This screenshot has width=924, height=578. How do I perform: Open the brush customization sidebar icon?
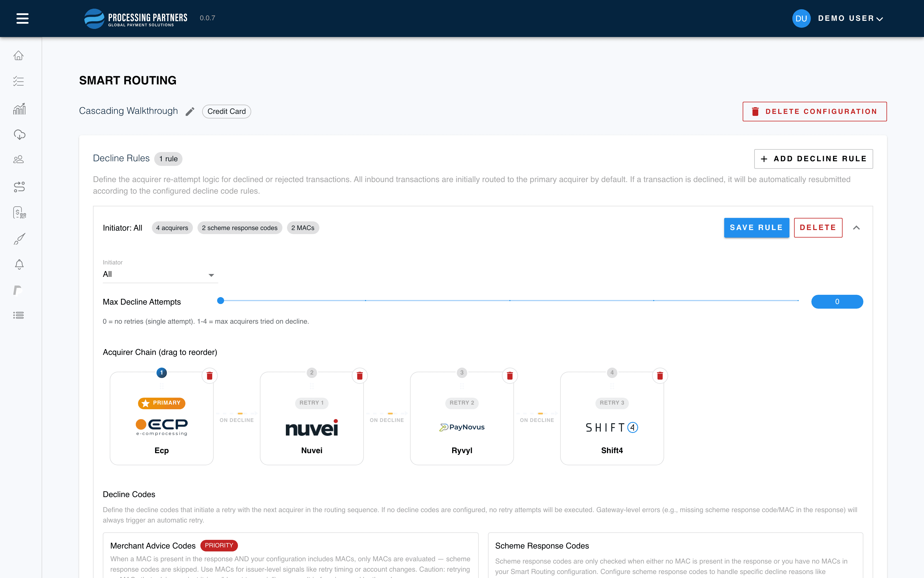click(x=19, y=239)
